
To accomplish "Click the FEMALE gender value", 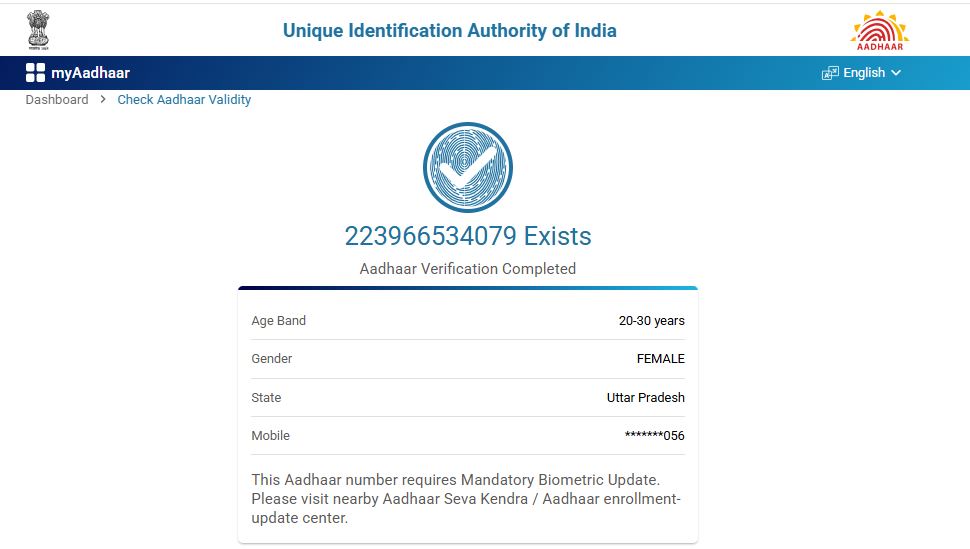I will pyautogui.click(x=660, y=359).
